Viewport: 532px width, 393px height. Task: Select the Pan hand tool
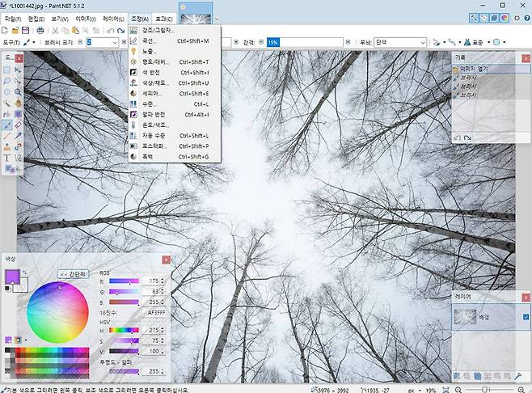[18, 104]
